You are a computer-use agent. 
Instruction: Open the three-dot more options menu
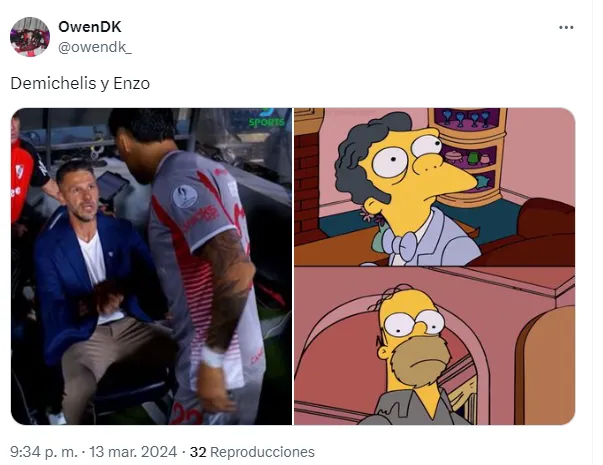tap(566, 27)
